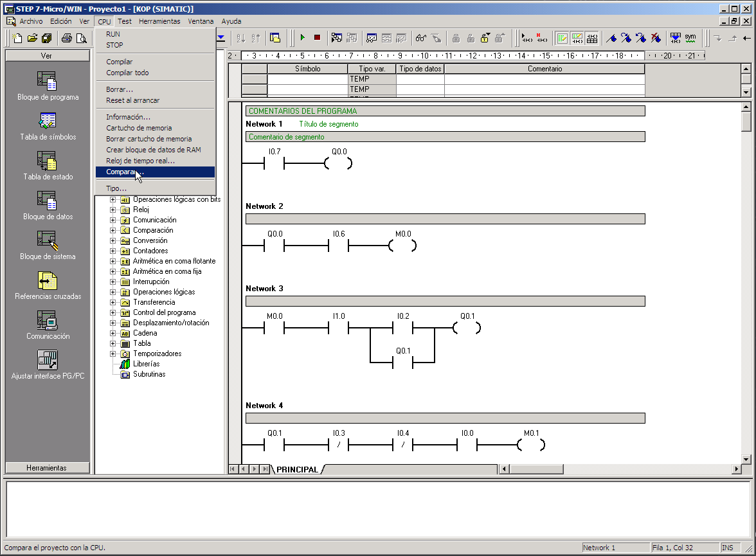Click the Network 1 Comentario de segmento field
Screen dimensions: 756x556
click(x=445, y=137)
